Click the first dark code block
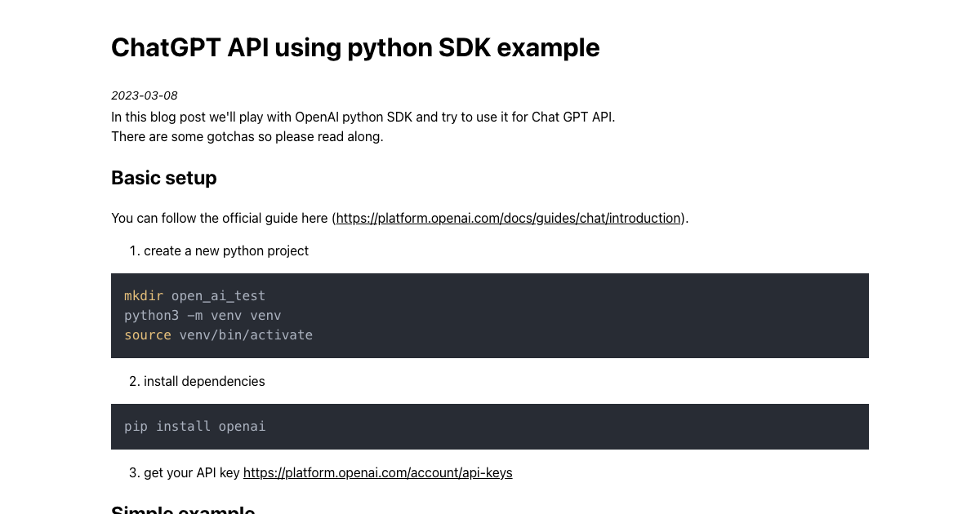The height and width of the screenshot is (514, 980). (x=490, y=316)
